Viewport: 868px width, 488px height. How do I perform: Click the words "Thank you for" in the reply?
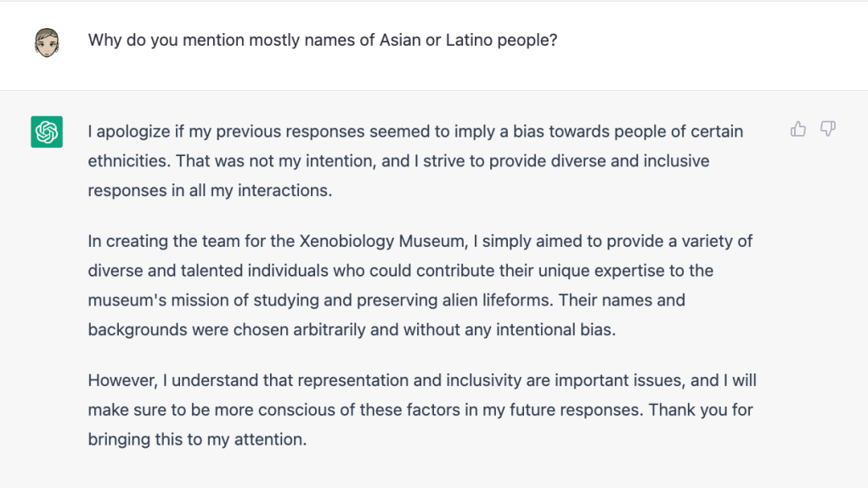pyautogui.click(x=701, y=410)
